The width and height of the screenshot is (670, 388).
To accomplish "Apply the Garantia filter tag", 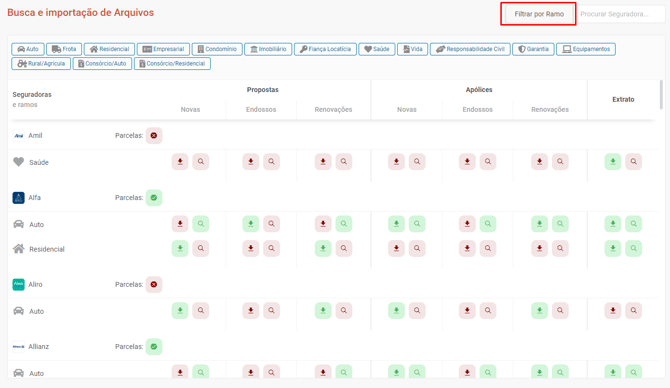I will [533, 49].
